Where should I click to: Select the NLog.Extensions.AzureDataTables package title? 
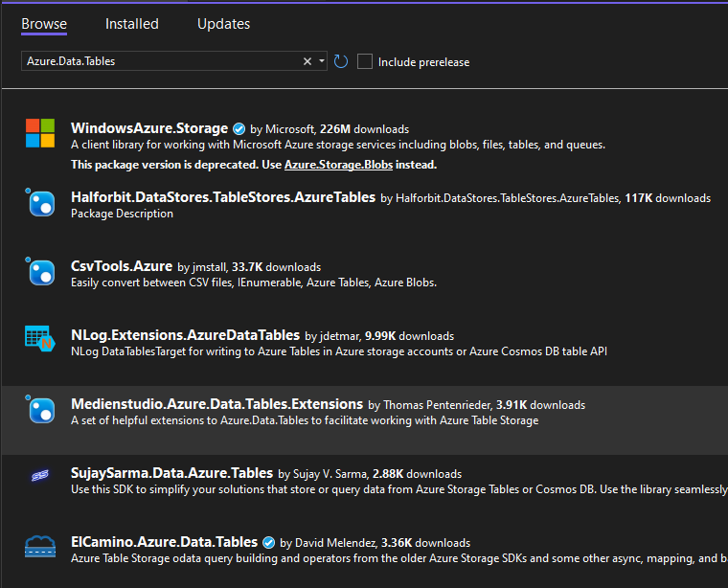point(185,335)
